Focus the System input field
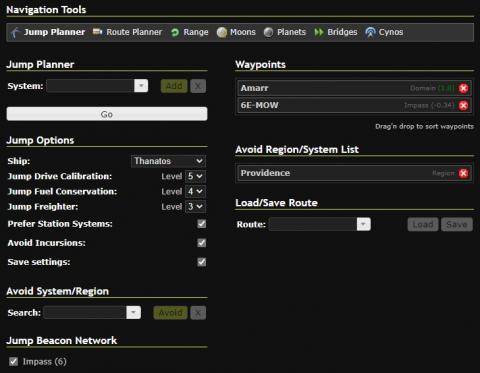Image resolution: width=480 pixels, height=373 pixels. (90, 86)
